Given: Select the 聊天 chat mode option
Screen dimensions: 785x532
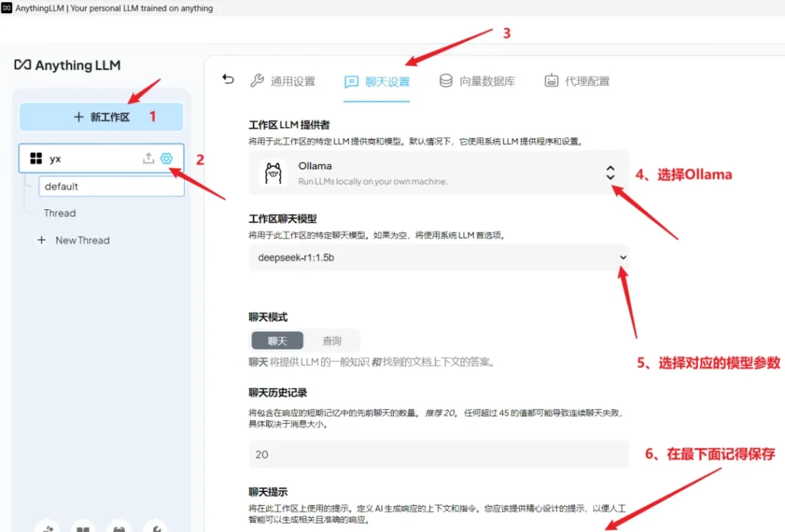Looking at the screenshot, I should (277, 340).
